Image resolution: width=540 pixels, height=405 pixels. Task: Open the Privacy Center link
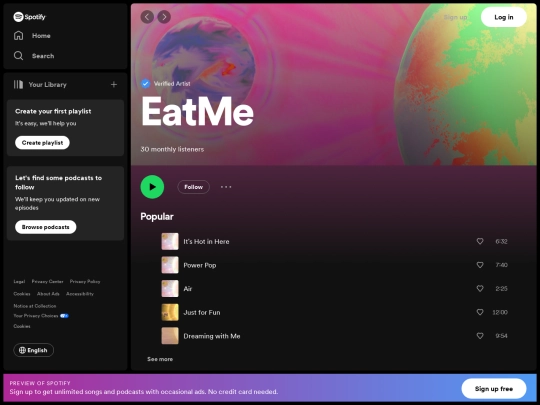pyautogui.click(x=48, y=281)
